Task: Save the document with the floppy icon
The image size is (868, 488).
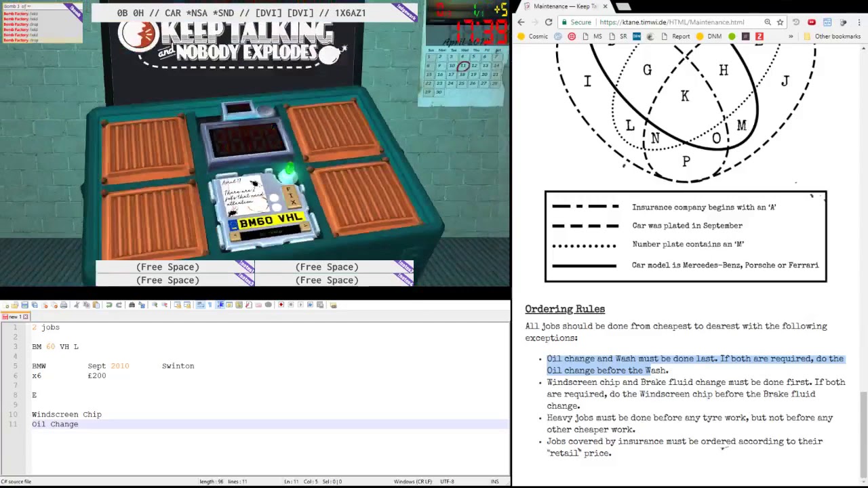Action: 24,305
